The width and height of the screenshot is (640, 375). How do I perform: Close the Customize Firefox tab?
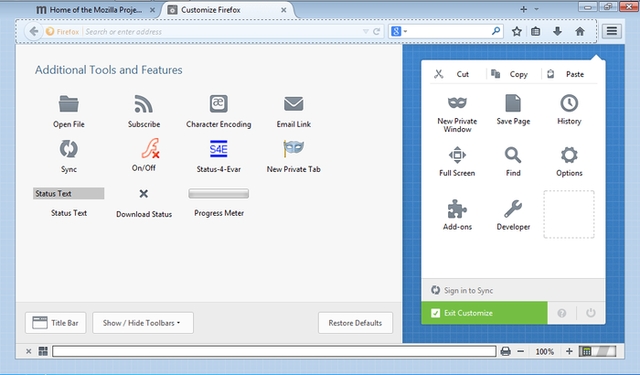(283, 10)
